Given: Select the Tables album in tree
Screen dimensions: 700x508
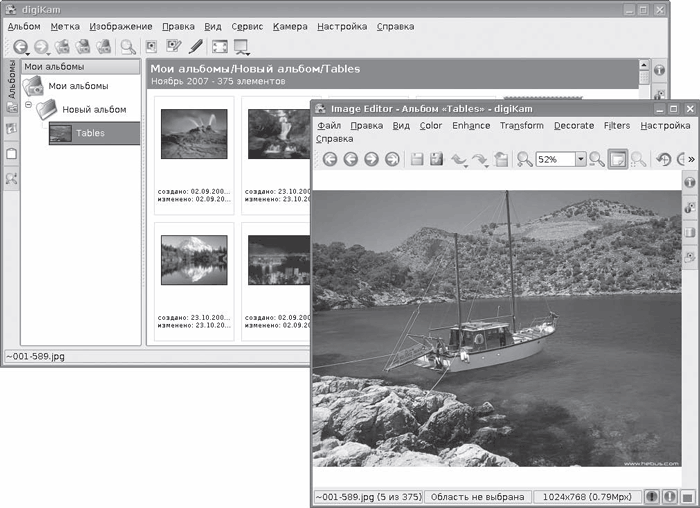Looking at the screenshot, I should pyautogui.click(x=89, y=133).
